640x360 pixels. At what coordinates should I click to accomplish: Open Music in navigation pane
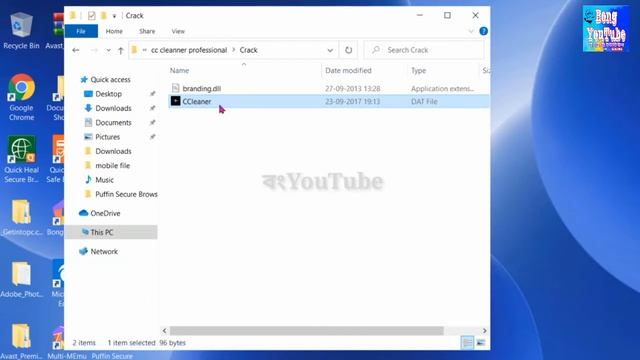click(x=104, y=180)
